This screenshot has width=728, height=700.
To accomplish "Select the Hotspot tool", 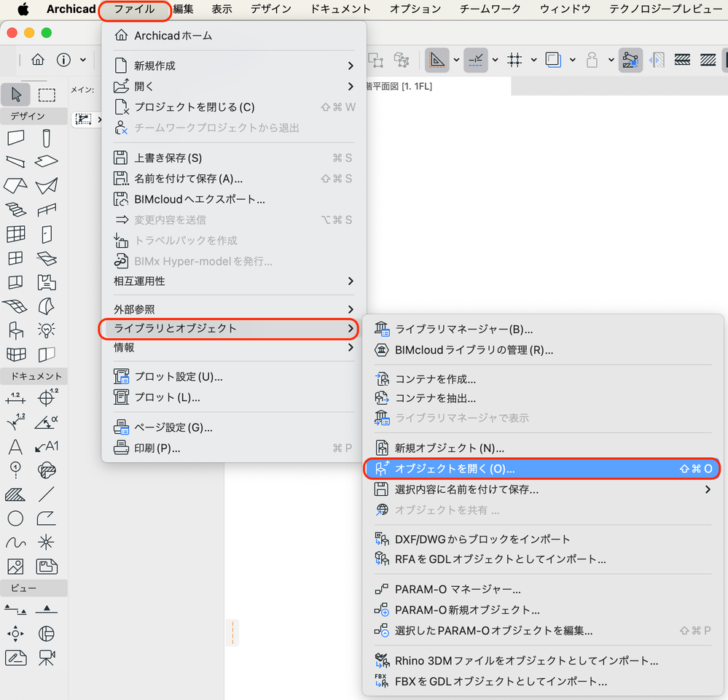I will (47, 542).
